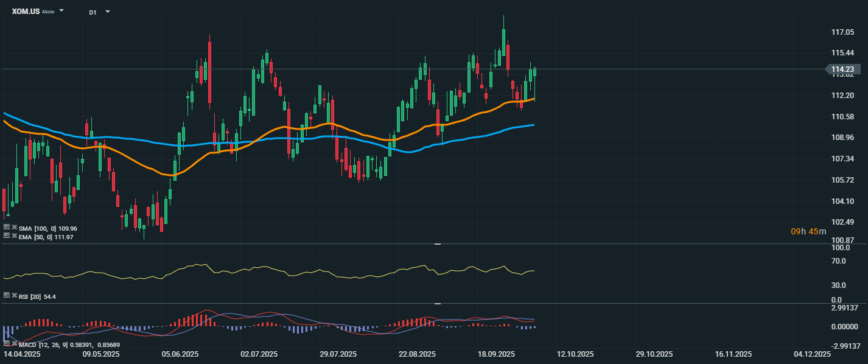Expand the D1 timeframe dropdown arrow
Viewport: 868px width, 364px height.
[x=108, y=12]
